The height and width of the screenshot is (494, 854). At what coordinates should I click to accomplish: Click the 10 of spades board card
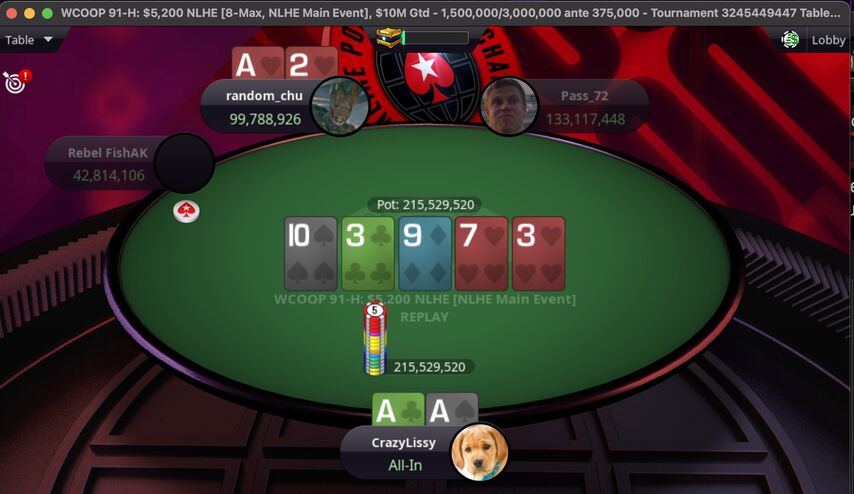click(310, 253)
